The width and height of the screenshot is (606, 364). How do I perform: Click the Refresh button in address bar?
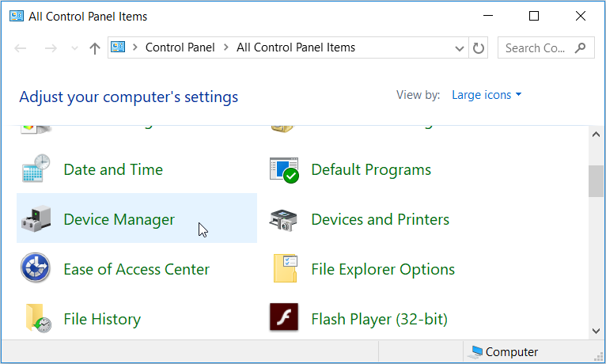click(479, 48)
